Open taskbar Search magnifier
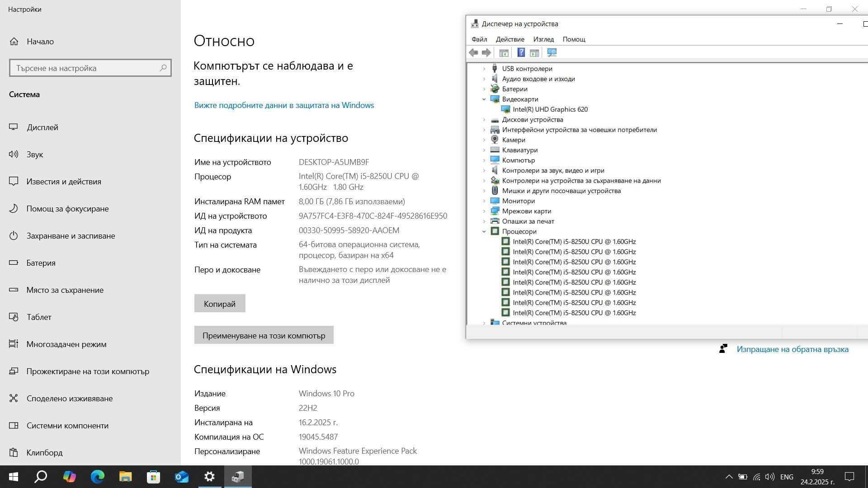The width and height of the screenshot is (868, 488). click(x=41, y=477)
